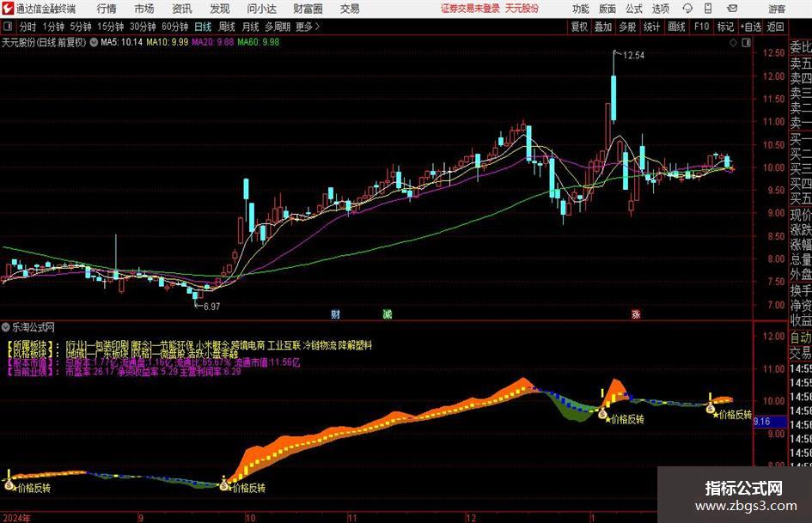This screenshot has height=523, width=812.
Task: Click the money bag signal near October
Action: (x=223, y=485)
